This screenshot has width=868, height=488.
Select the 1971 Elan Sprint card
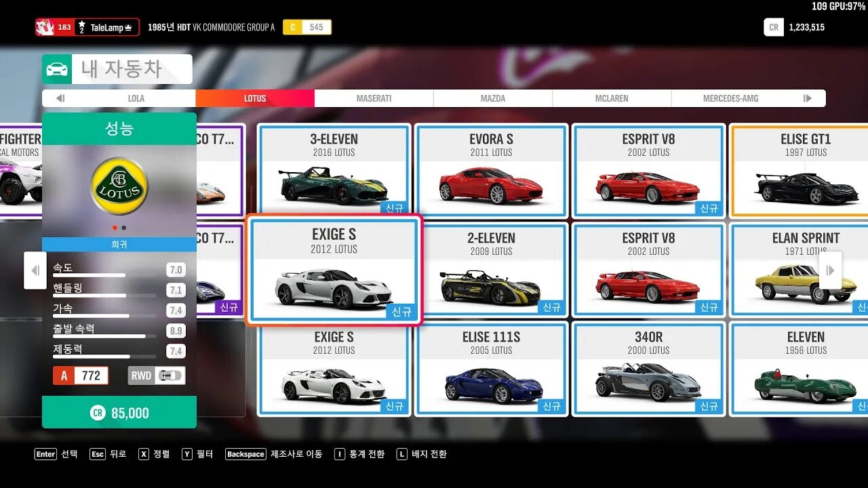coord(799,270)
